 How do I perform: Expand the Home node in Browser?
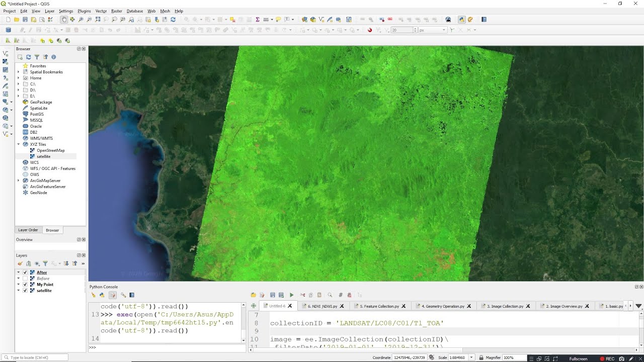(x=19, y=78)
